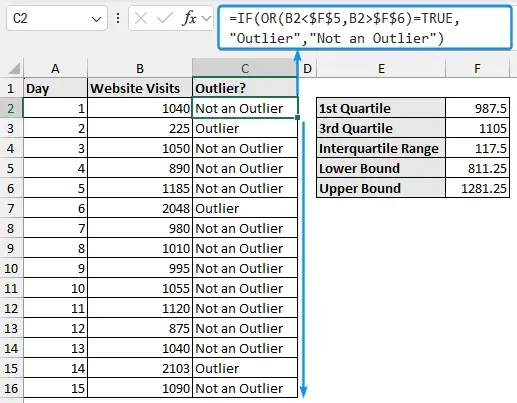Expand the formula bar chevron beside fx
Screen dimensions: 517x403
point(207,18)
